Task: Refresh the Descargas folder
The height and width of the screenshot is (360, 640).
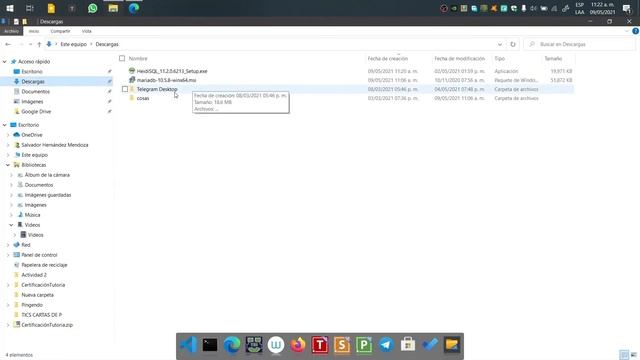Action: click(513, 44)
